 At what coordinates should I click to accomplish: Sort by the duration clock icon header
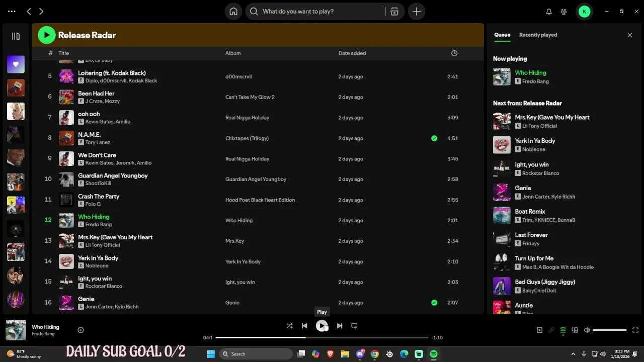(454, 53)
